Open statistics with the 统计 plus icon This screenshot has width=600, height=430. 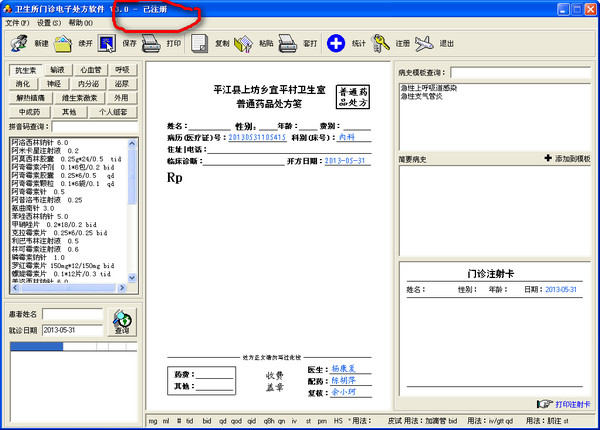coord(336,44)
